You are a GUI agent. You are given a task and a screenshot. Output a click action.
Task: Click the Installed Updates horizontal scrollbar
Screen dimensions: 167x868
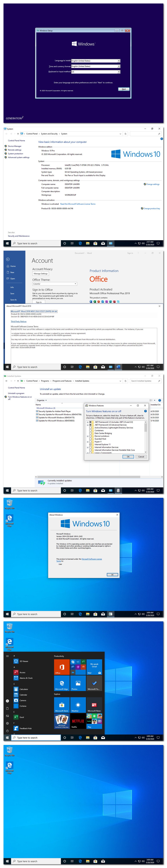pyautogui.click(x=99, y=477)
